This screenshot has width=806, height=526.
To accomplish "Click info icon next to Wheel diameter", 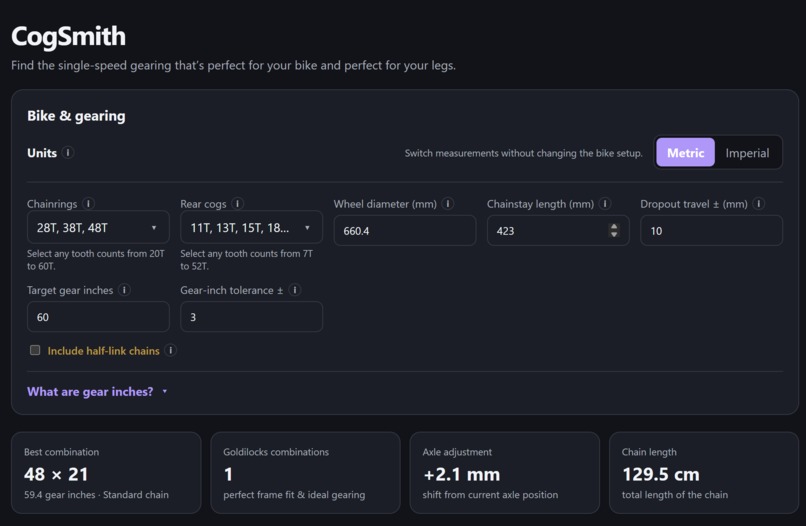I will pyautogui.click(x=448, y=204).
